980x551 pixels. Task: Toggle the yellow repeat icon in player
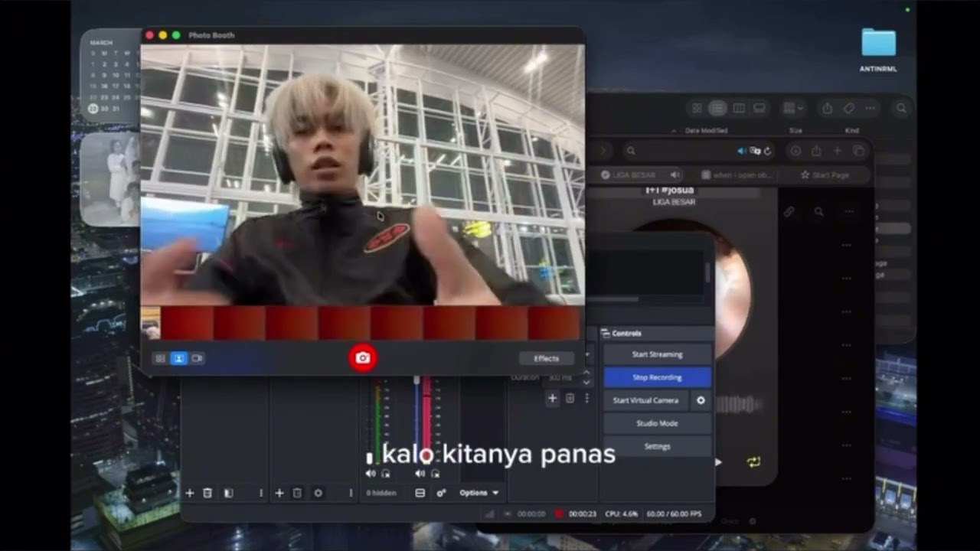[x=753, y=462]
